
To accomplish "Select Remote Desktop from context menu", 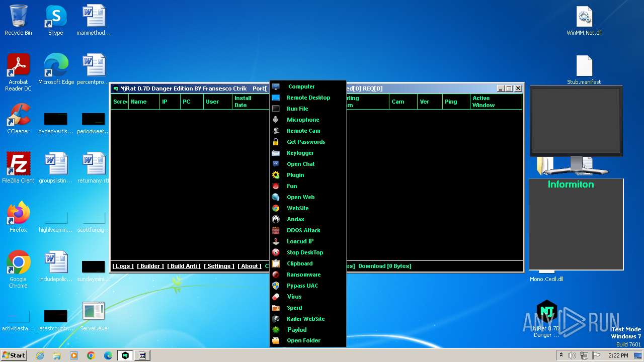I will (308, 98).
